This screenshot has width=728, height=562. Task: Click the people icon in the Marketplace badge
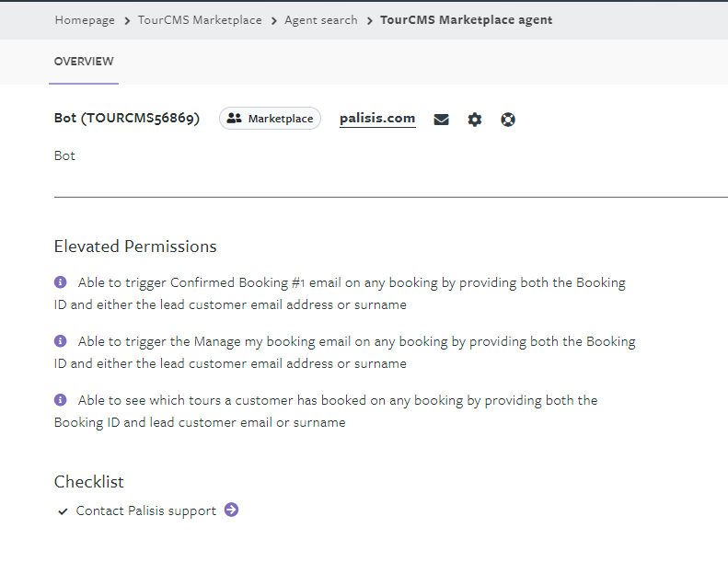[x=234, y=119]
